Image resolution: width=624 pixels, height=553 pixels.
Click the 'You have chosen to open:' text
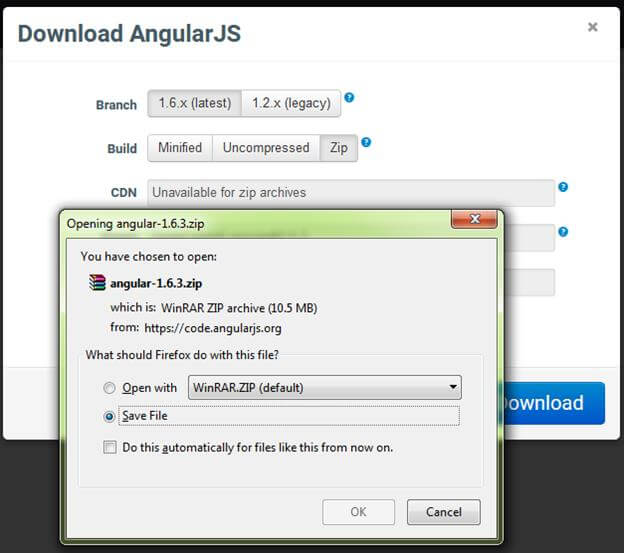pos(148,257)
